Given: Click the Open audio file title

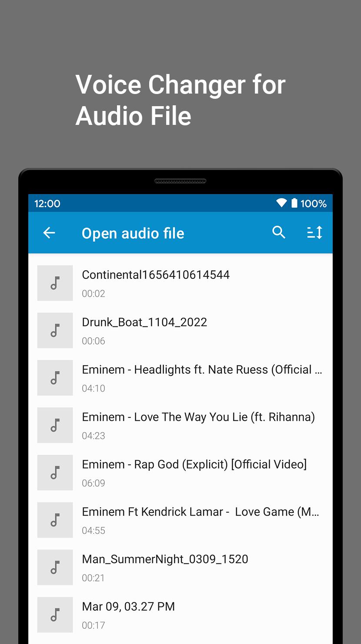Looking at the screenshot, I should click(133, 234).
